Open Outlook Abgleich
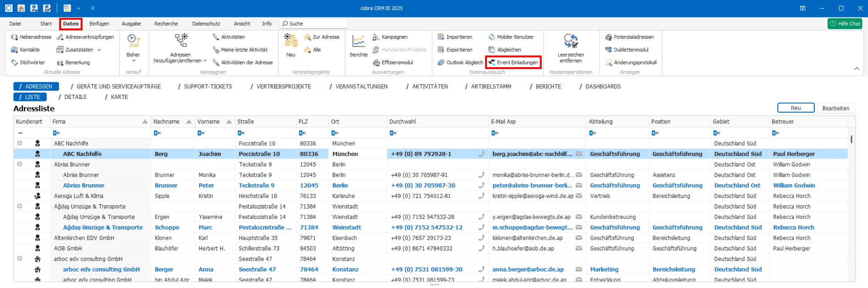868x288 pixels. [x=464, y=62]
